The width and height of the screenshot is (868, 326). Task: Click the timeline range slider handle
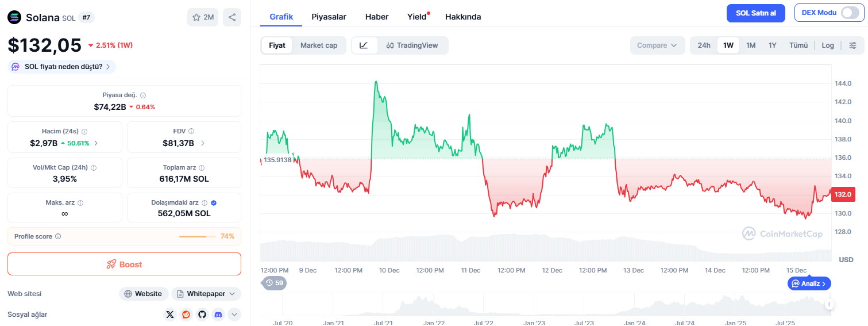pos(829,304)
